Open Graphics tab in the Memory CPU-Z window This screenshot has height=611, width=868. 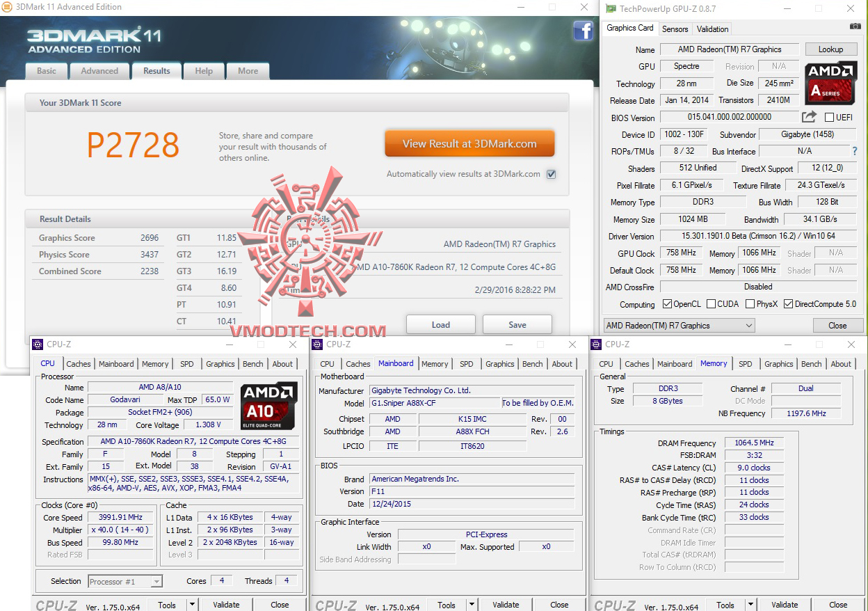point(779,364)
